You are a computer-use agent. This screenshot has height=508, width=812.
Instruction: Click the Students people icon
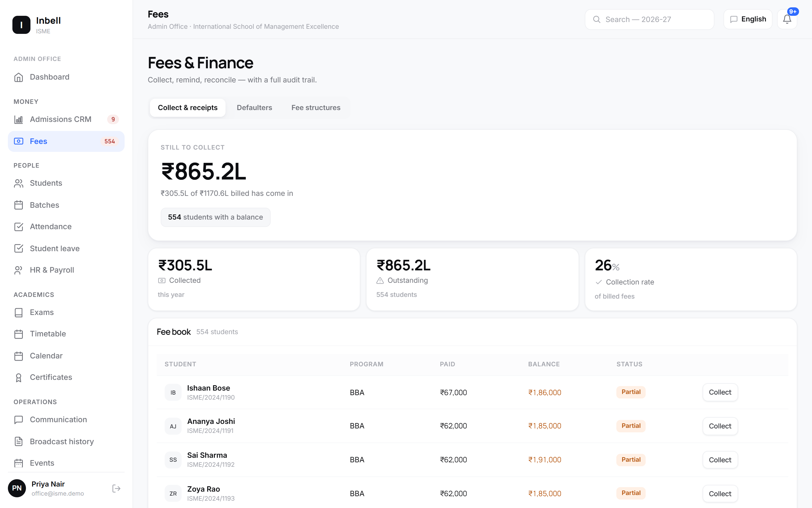tap(18, 183)
